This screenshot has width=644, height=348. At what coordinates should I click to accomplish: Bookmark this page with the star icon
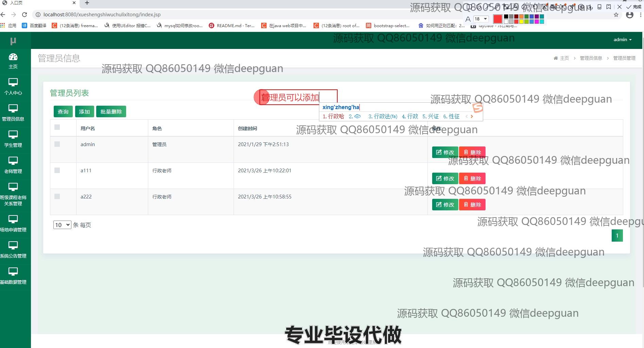[x=616, y=15]
